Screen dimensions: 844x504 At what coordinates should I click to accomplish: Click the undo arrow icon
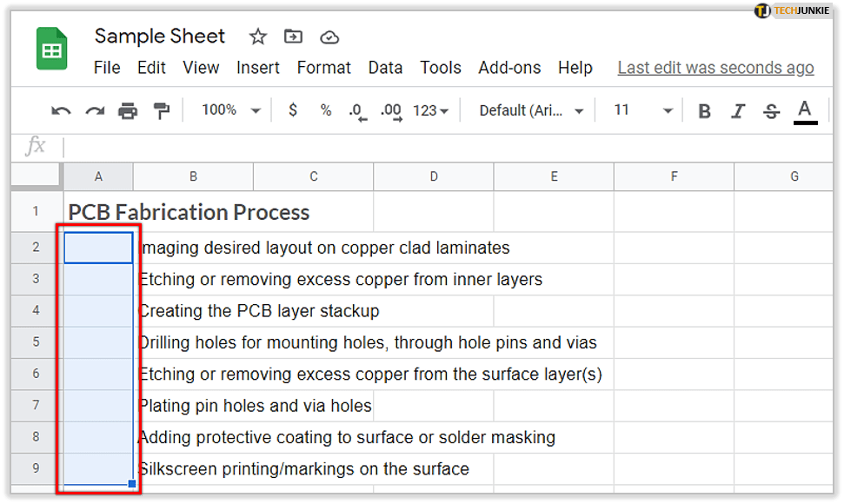coord(61,110)
